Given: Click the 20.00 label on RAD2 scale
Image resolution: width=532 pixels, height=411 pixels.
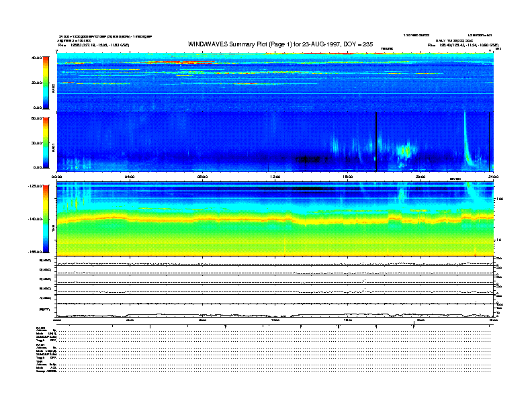Looking at the screenshot, I should (36, 83).
